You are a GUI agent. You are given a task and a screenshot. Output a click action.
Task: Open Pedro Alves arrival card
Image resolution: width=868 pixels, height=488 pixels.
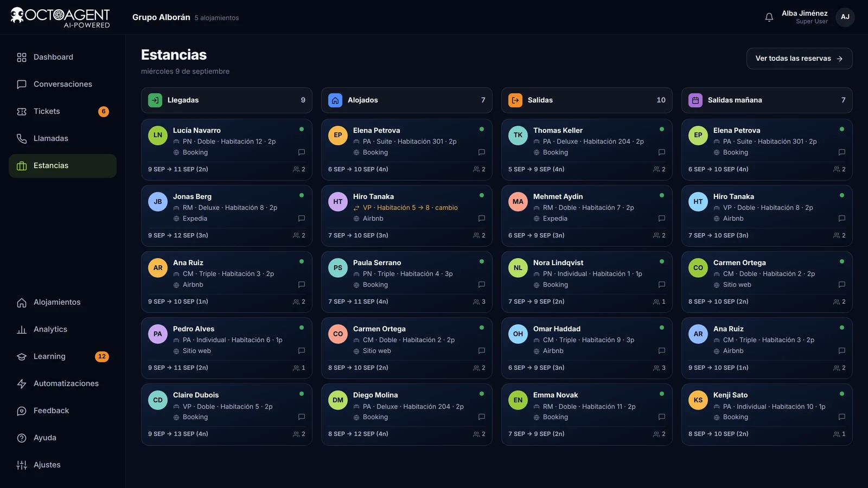click(x=227, y=348)
